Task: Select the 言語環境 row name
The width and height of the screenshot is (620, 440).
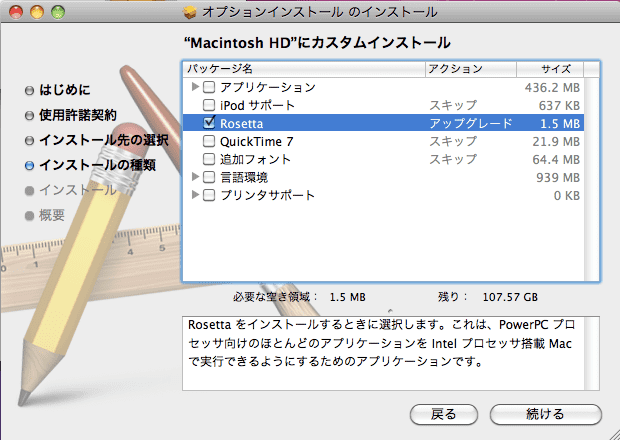Action: click(244, 177)
